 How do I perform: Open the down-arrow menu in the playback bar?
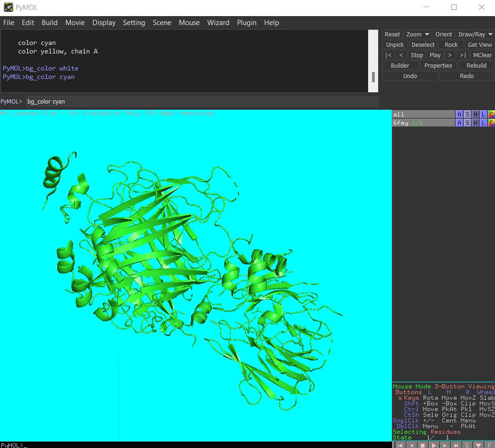[x=478, y=445]
